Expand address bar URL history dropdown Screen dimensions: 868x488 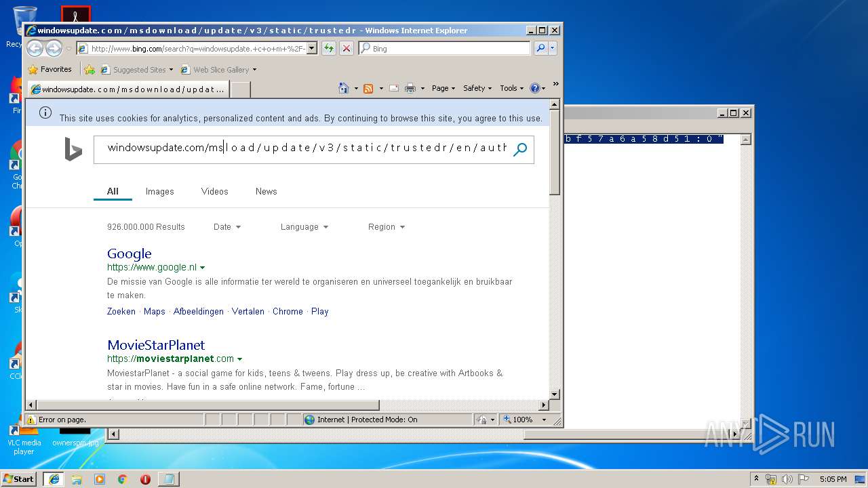click(312, 48)
